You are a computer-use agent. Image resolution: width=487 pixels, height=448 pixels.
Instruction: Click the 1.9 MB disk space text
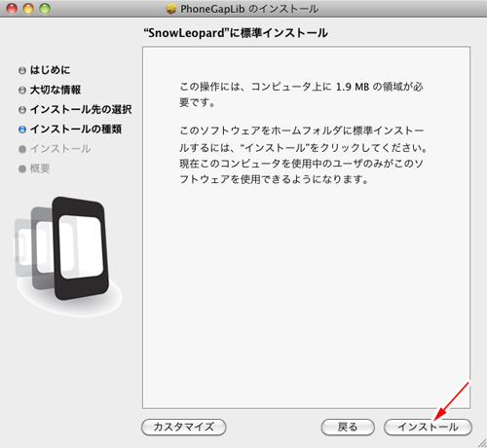[x=353, y=87]
